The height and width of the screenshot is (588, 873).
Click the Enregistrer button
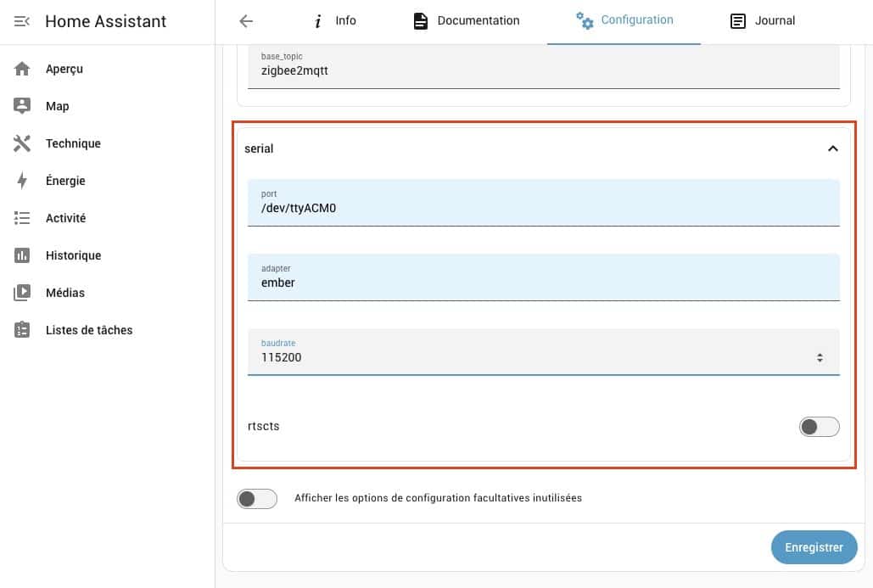[814, 547]
